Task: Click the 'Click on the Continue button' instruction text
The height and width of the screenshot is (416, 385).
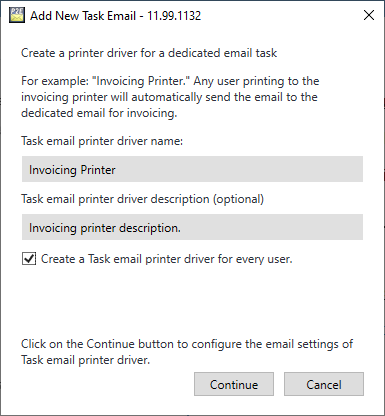Action: (187, 352)
